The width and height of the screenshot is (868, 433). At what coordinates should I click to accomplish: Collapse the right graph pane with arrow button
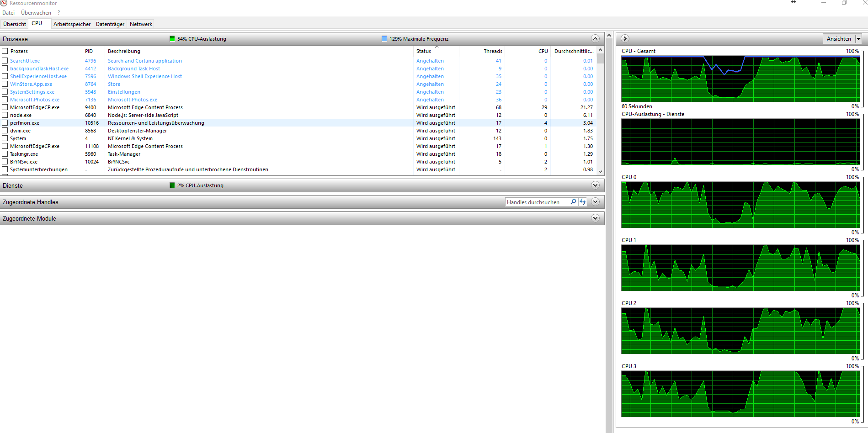pos(625,39)
